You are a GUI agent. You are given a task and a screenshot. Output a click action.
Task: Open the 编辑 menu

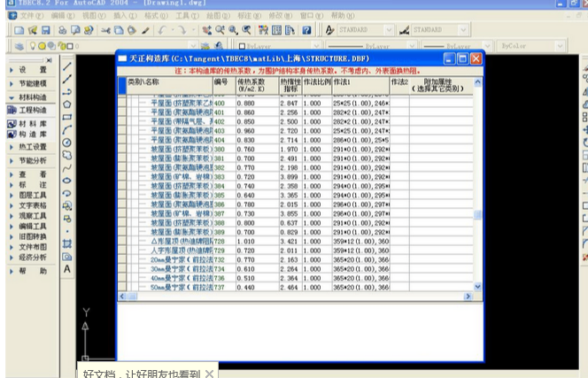pos(63,16)
